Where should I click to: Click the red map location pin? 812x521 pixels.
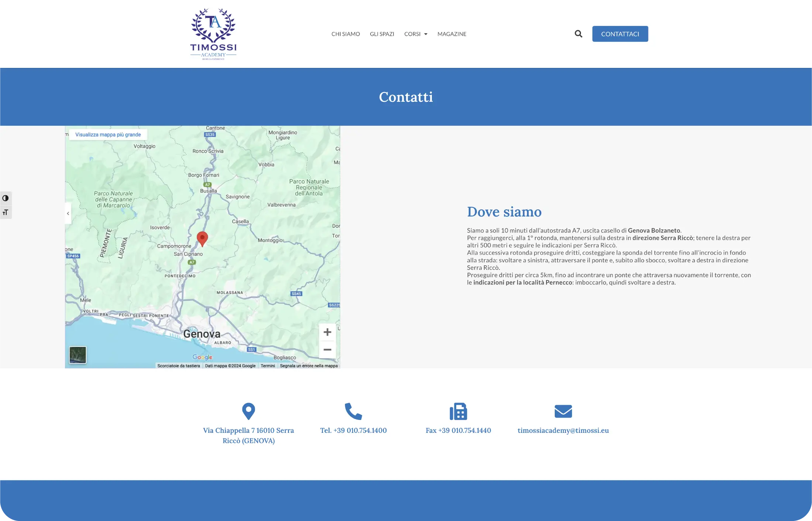[x=202, y=238]
